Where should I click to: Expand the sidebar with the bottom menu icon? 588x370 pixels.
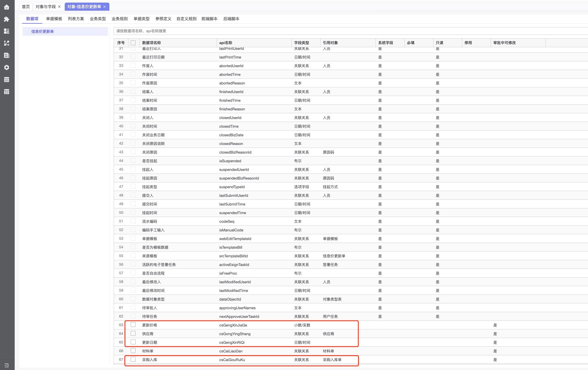(x=7, y=365)
